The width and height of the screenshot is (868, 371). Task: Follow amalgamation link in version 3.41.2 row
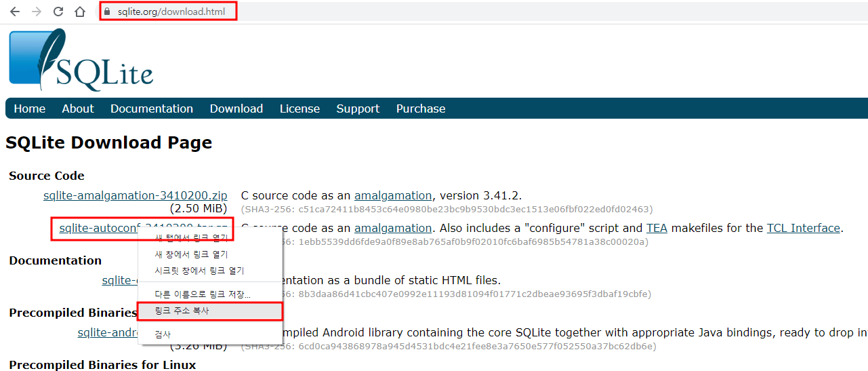(x=393, y=195)
